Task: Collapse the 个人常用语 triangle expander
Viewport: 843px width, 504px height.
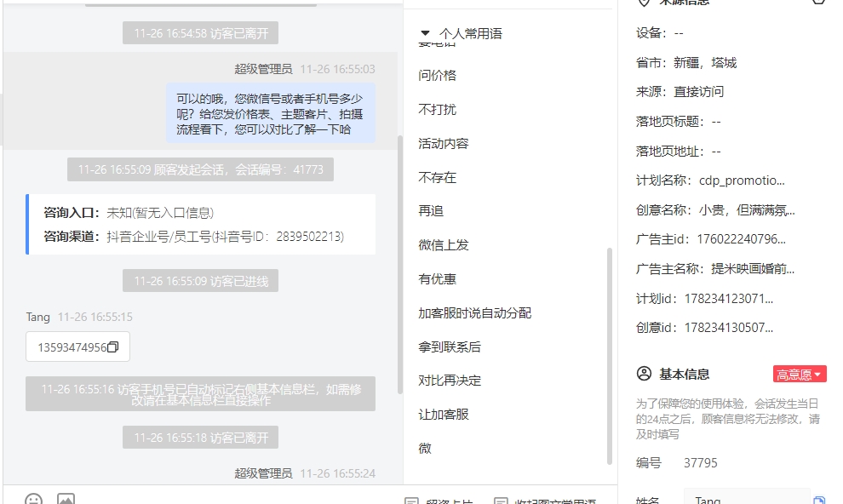Action: (x=425, y=33)
